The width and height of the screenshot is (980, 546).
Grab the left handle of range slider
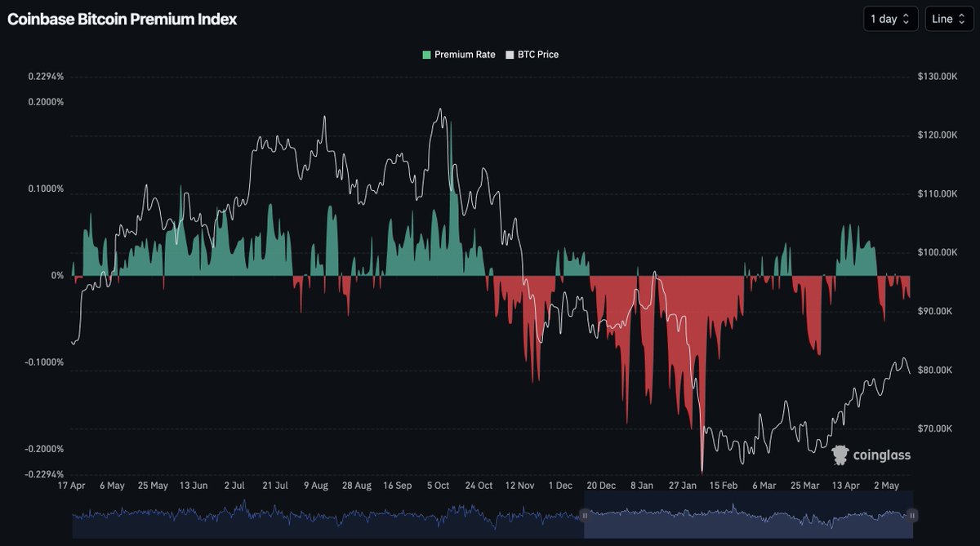click(584, 515)
